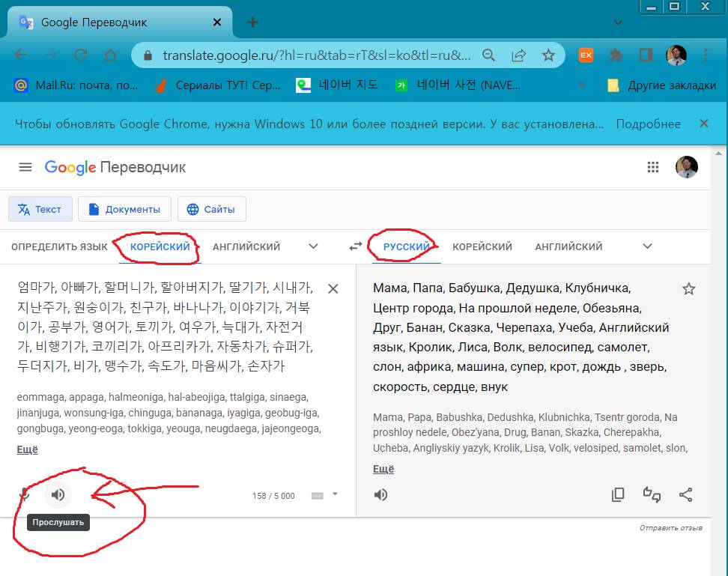Click the Подробнее link in the update banner
Viewport: 728px width, 576px height.
648,124
